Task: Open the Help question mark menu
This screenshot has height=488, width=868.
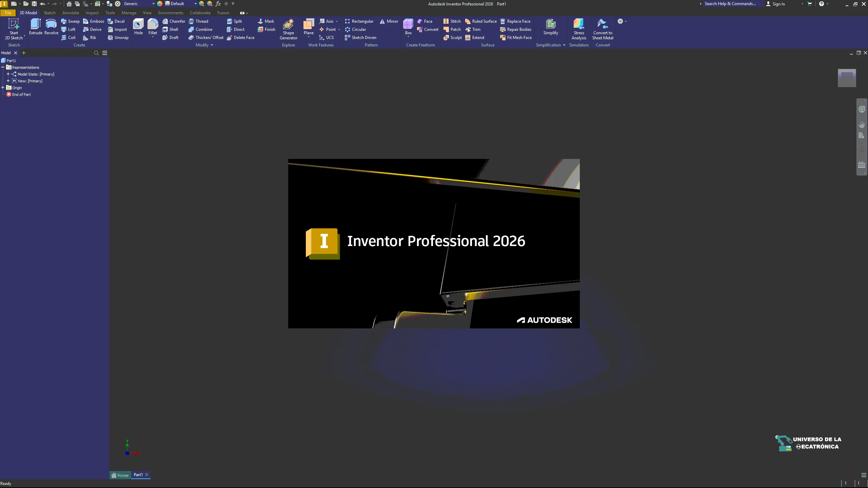Action: [x=822, y=4]
